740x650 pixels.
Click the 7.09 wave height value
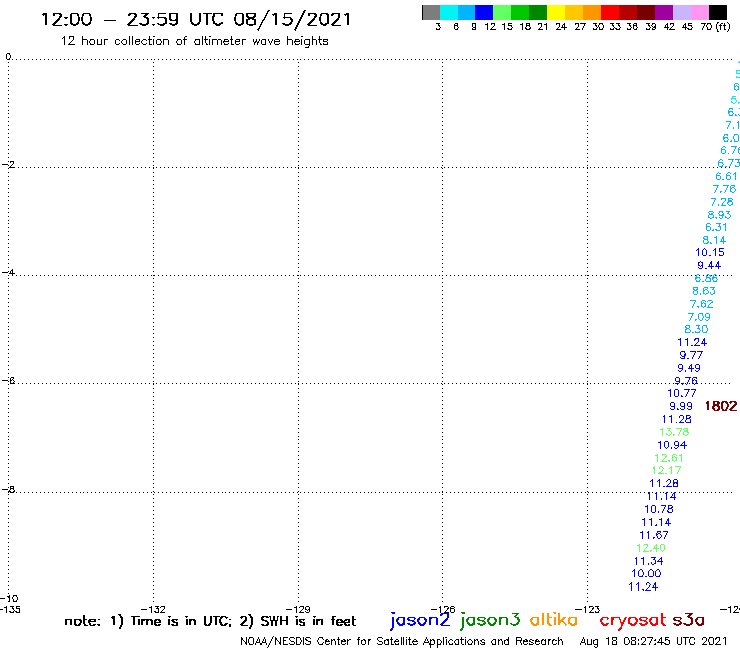pos(699,317)
